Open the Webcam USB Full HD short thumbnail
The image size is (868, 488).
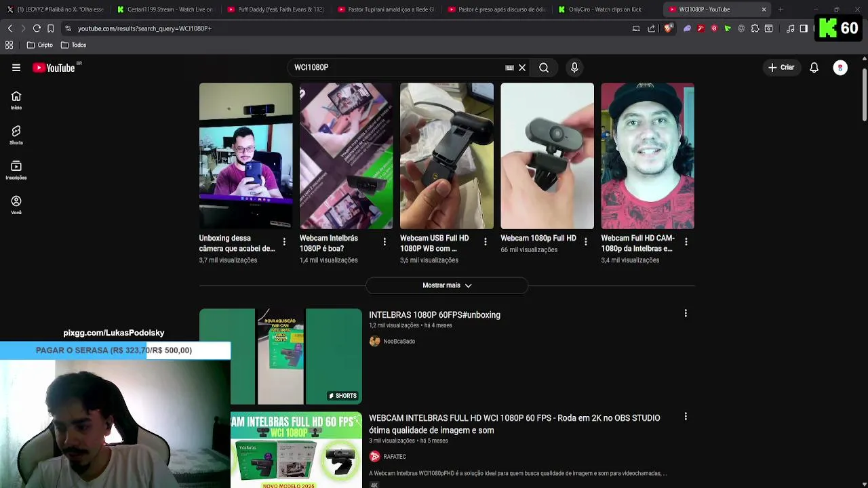[x=446, y=156]
